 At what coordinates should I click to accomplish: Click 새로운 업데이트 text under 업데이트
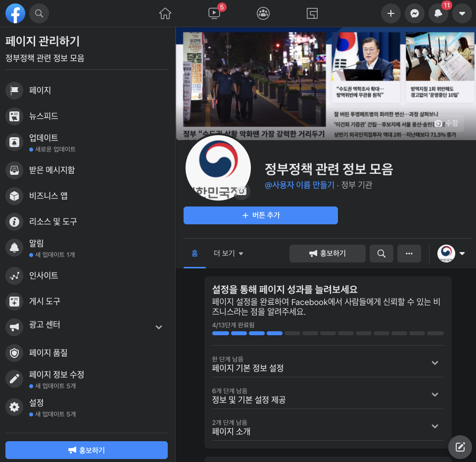(55, 149)
